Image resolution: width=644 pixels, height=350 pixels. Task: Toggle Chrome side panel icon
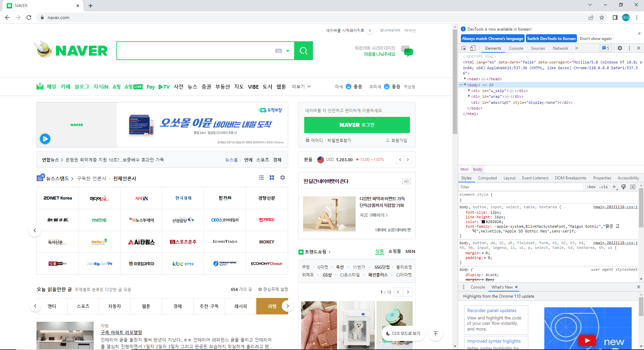pyautogui.click(x=615, y=17)
